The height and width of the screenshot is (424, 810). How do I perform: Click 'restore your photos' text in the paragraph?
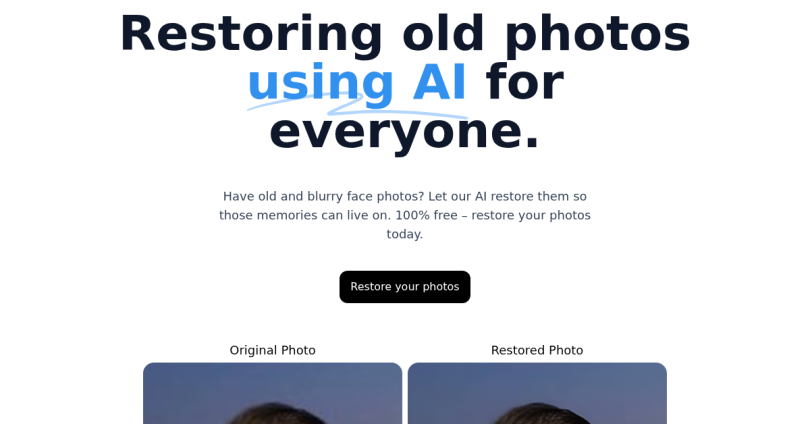pyautogui.click(x=531, y=215)
